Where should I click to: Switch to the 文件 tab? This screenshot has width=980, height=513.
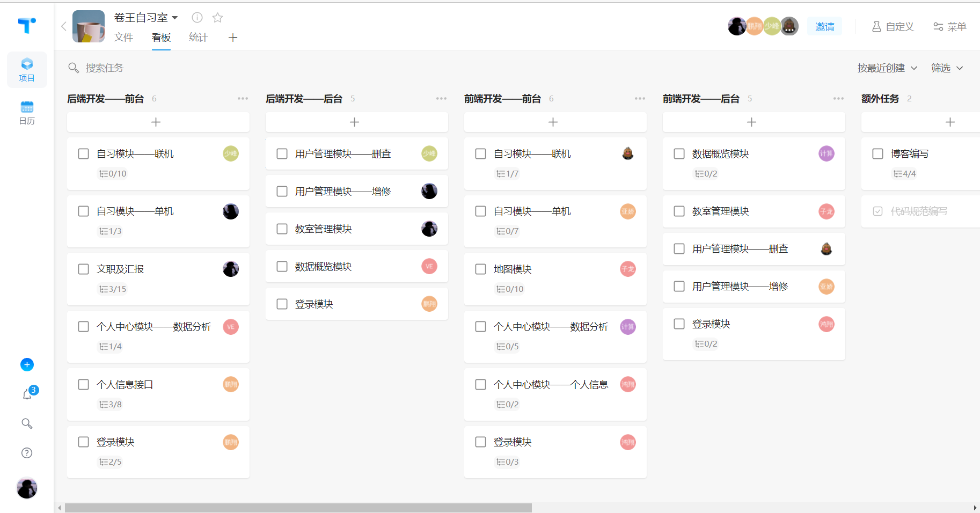point(123,38)
